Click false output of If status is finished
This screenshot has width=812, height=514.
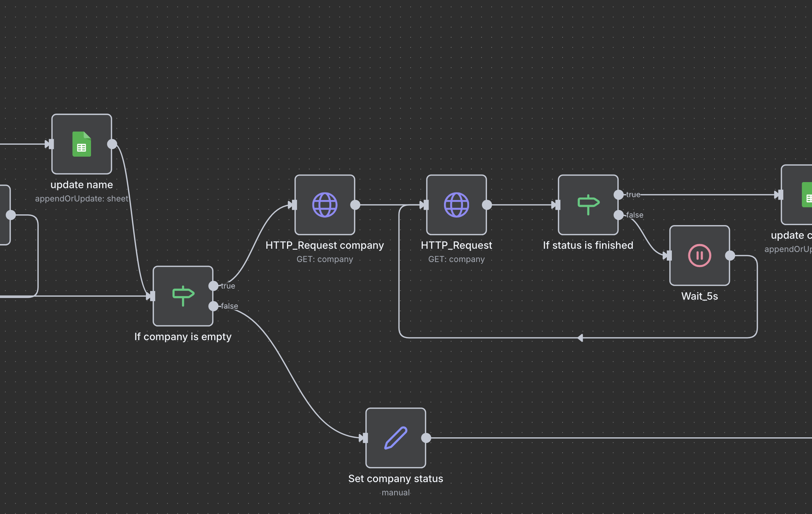(x=618, y=215)
